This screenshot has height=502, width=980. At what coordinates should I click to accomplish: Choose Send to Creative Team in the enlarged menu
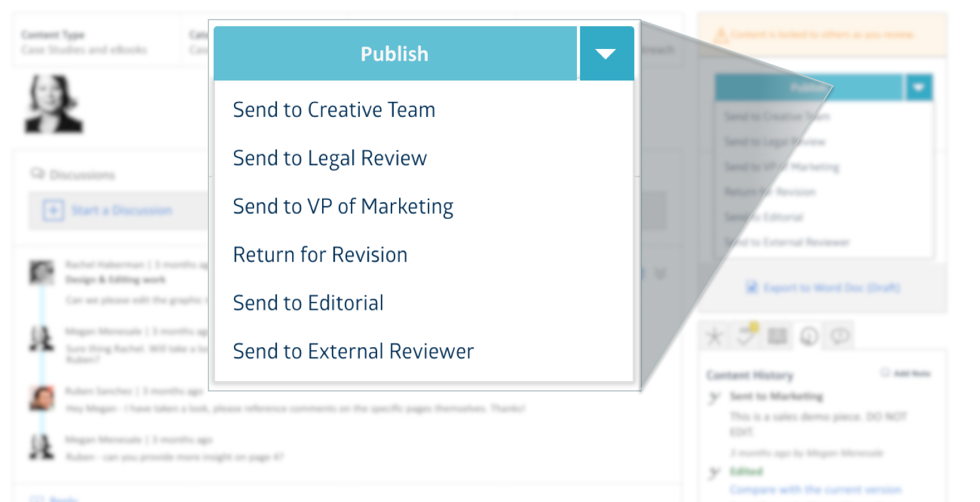pos(334,110)
